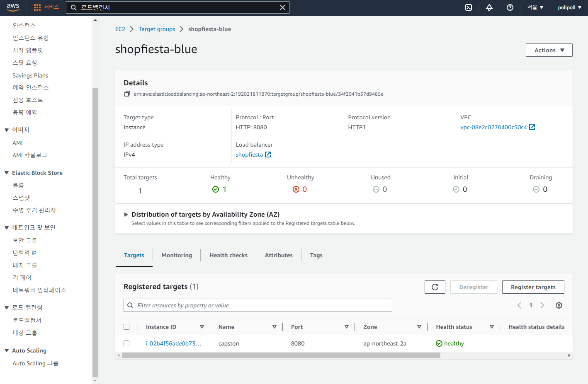Click the Unused count icon
The image size is (588, 384).
(x=376, y=189)
